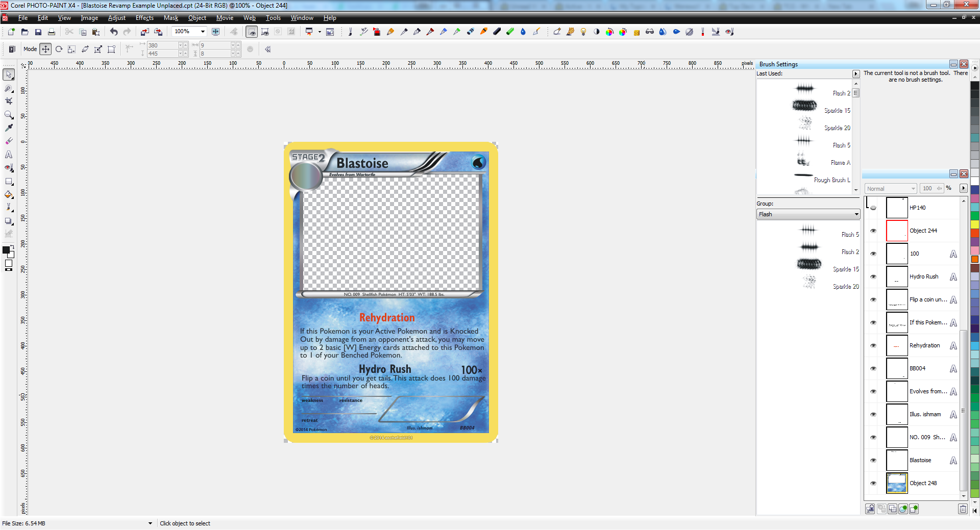Image resolution: width=980 pixels, height=530 pixels.
Task: Hide the Object 248 background layer
Action: click(873, 484)
